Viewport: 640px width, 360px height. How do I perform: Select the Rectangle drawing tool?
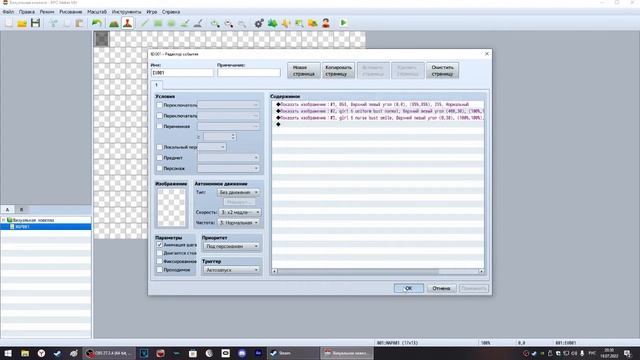pos(158,23)
